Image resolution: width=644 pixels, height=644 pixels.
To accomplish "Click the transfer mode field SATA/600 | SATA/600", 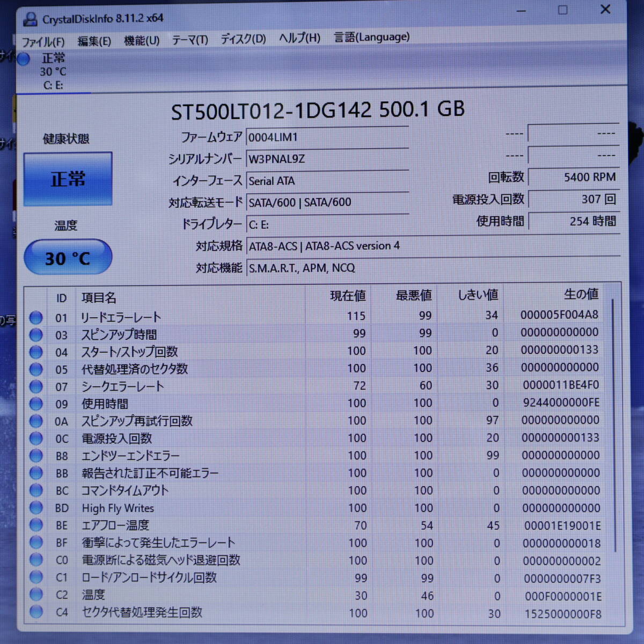I will click(327, 202).
